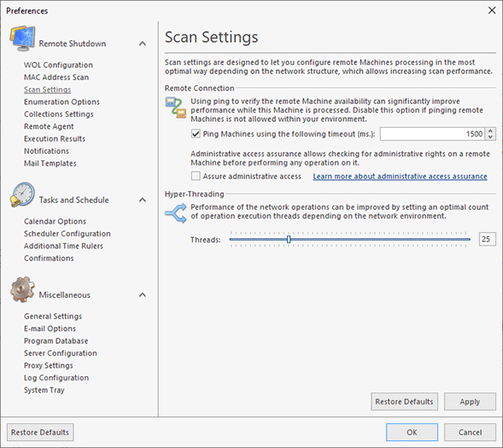
Task: Collapse the Remote Shutdown section
Action: (x=143, y=44)
